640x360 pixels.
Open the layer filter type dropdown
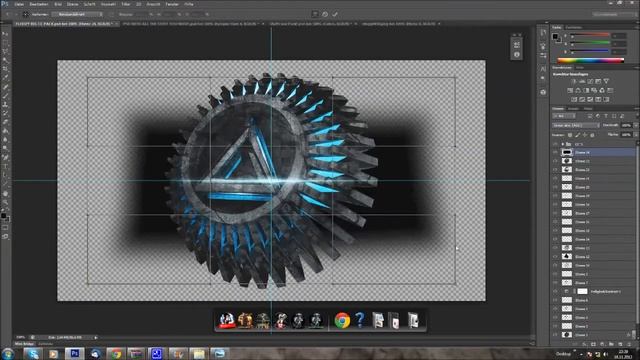pos(564,116)
